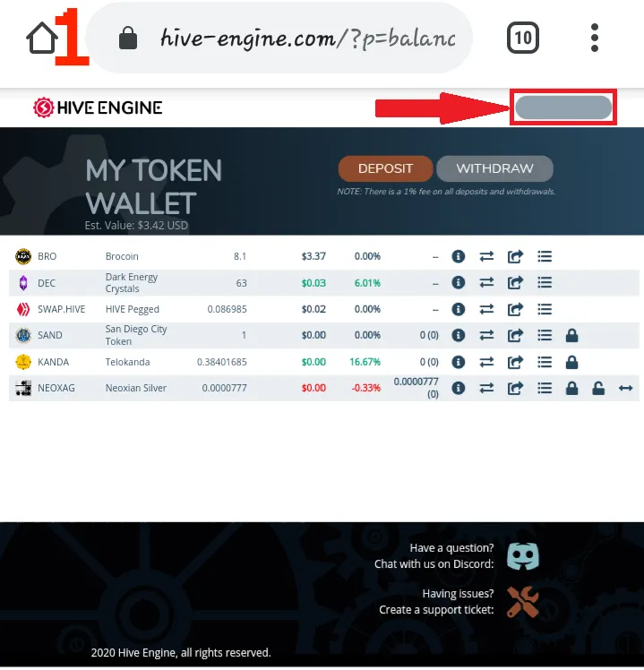The height and width of the screenshot is (670, 644).
Task: Click the Hive Engine logo
Action: (x=98, y=107)
